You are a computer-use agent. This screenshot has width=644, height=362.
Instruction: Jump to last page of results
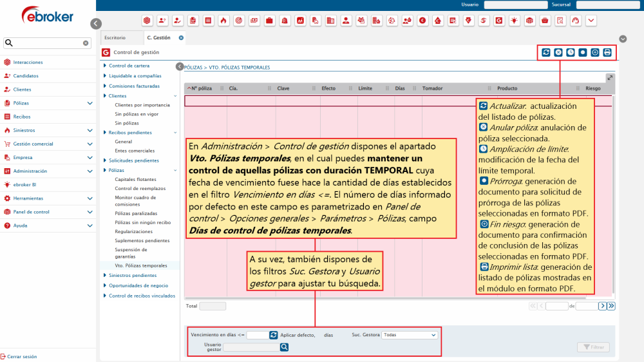point(611,306)
